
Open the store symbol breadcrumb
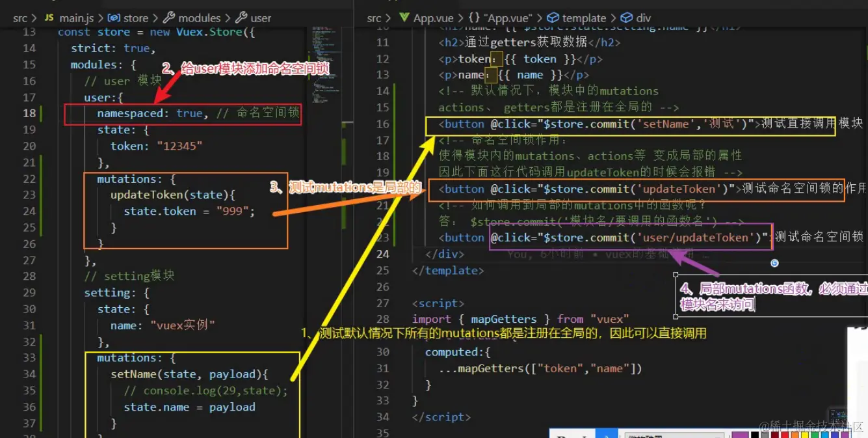128,18
